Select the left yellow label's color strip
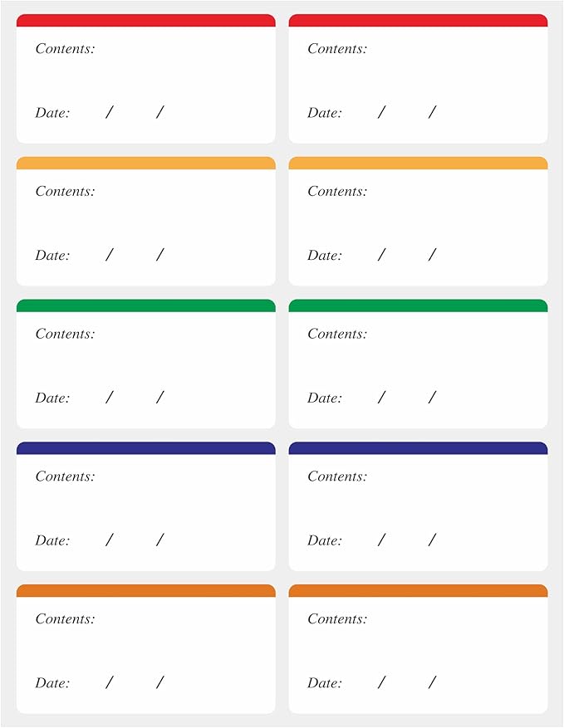 tap(146, 163)
